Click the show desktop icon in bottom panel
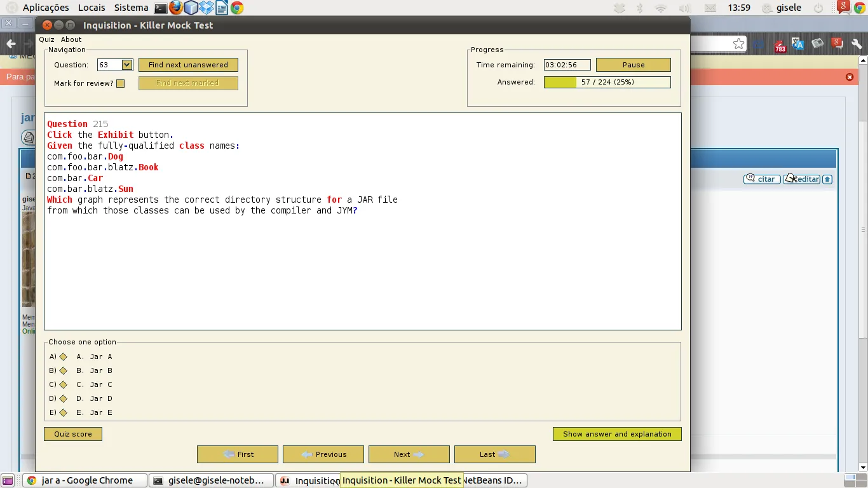Viewport: 868px width, 488px height. point(7,481)
